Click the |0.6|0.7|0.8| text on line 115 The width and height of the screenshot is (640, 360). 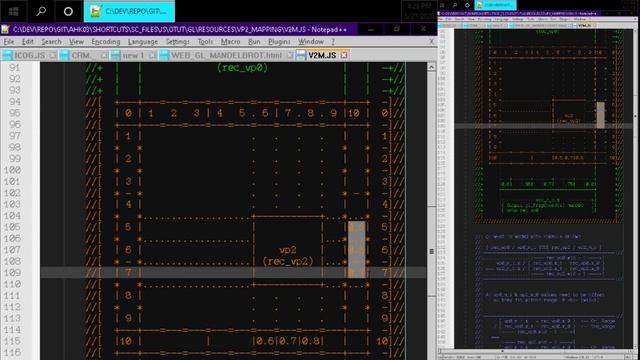tap(288, 341)
